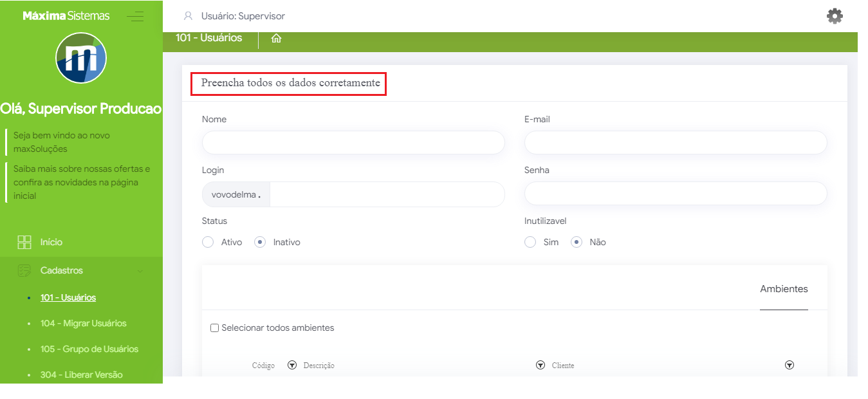868x399 pixels.
Task: Collapse sidebar with hamburger menu icon
Action: tap(135, 17)
